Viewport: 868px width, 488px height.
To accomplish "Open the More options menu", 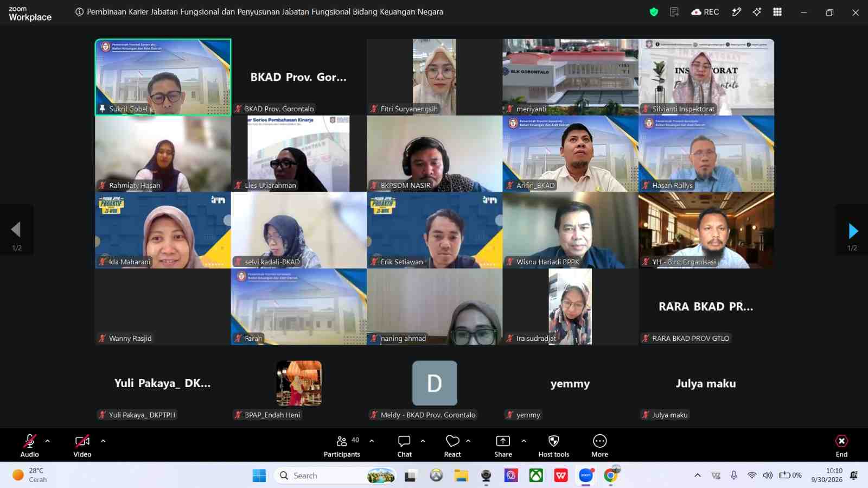I will coord(599,446).
